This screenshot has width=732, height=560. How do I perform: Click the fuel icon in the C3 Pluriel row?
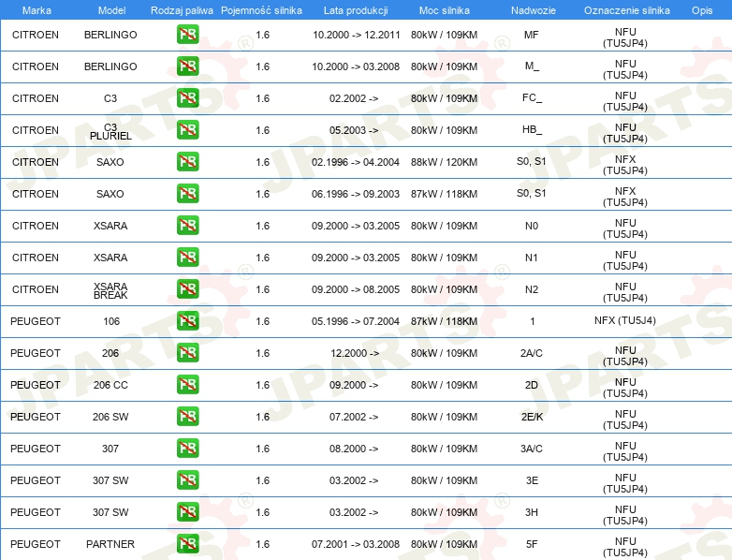[187, 129]
